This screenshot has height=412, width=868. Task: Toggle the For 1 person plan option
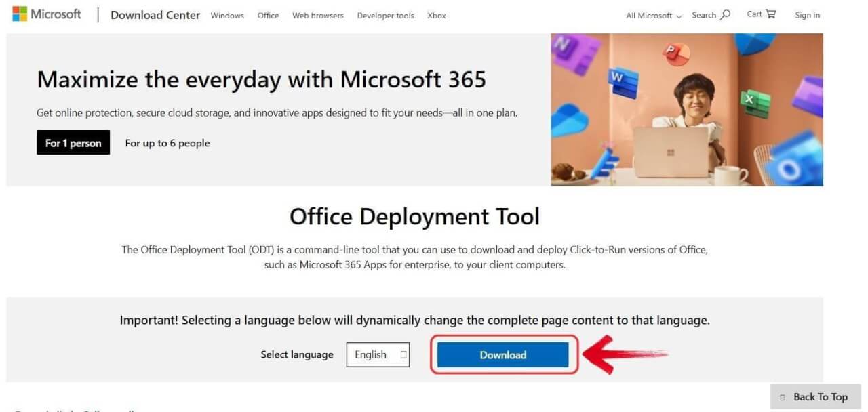[x=73, y=142]
